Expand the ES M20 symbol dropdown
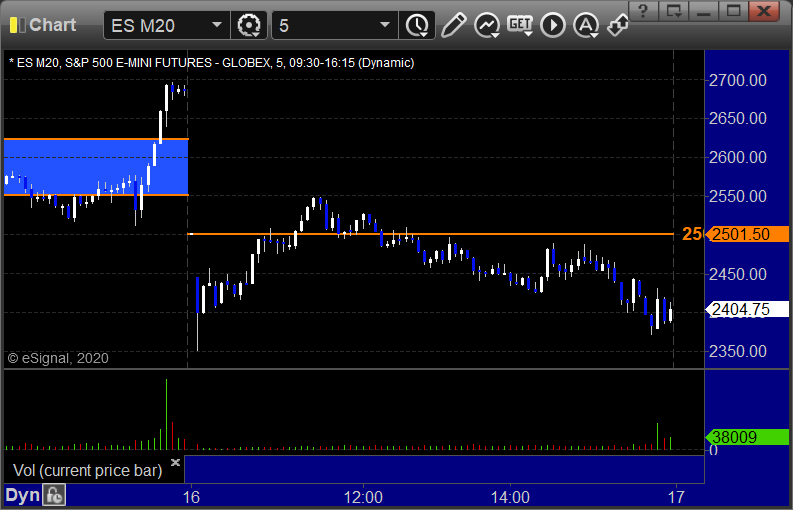793x510 pixels. point(216,25)
